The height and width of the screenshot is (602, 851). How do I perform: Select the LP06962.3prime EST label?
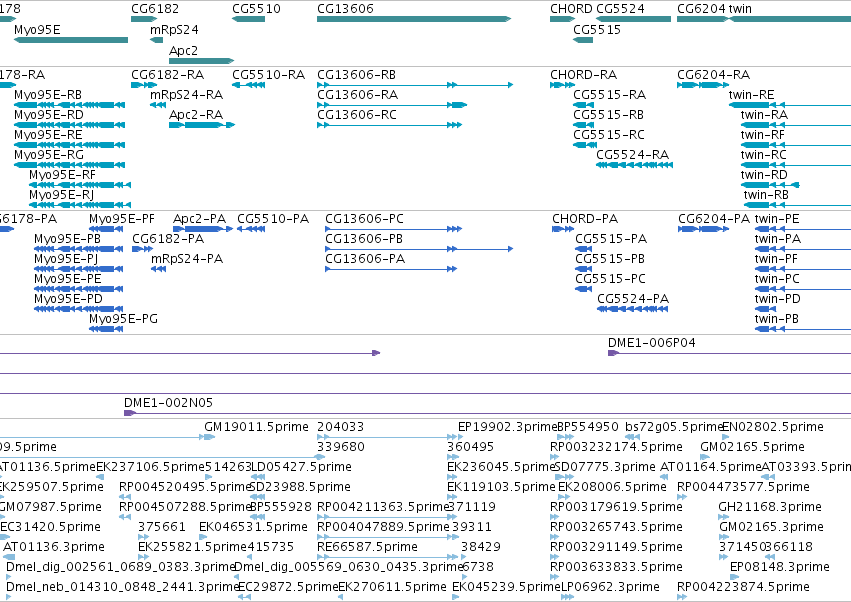point(610,587)
